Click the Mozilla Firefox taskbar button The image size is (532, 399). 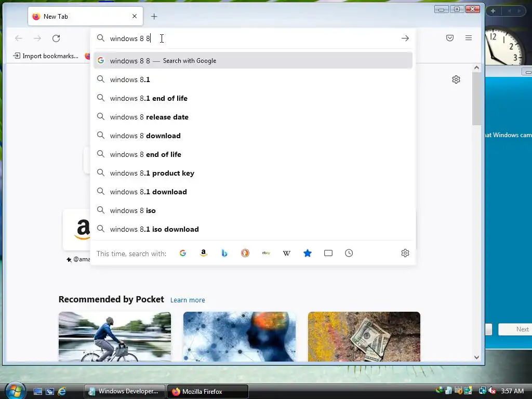pyautogui.click(x=208, y=391)
